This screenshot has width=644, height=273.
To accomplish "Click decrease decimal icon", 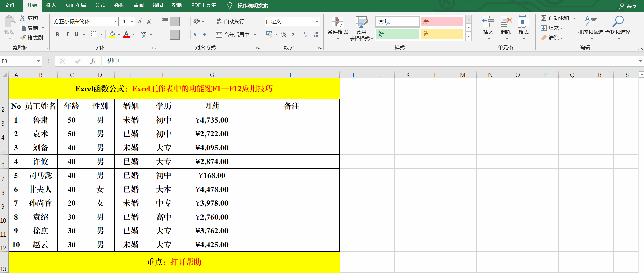I will coord(315,34).
